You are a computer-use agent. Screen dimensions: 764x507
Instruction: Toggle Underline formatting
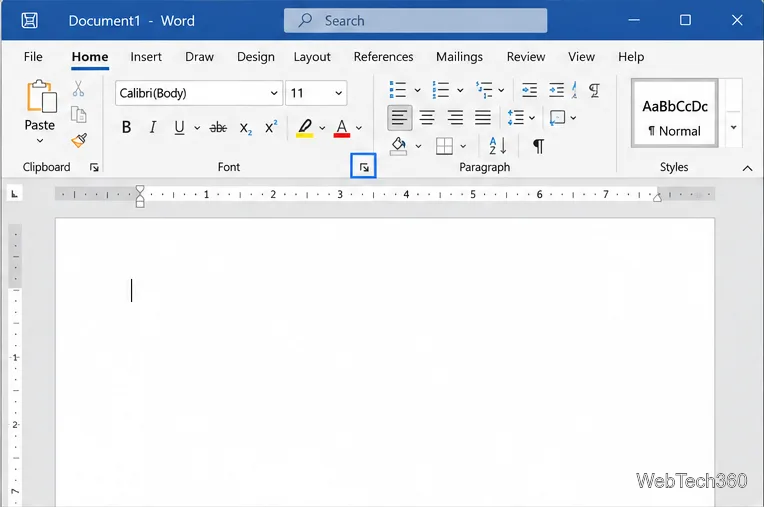179,128
